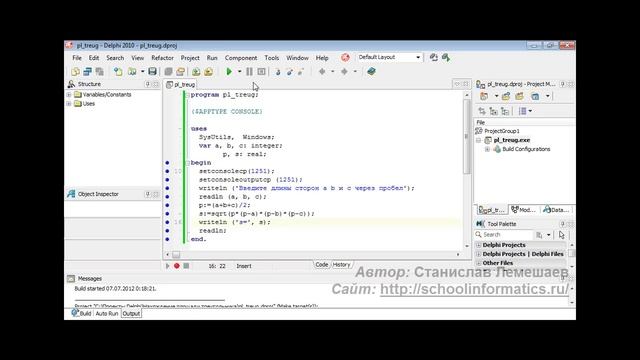Viewport: 640px width, 360px height.
Task: Click the Forward navigation arrow icon
Action: (344, 71)
